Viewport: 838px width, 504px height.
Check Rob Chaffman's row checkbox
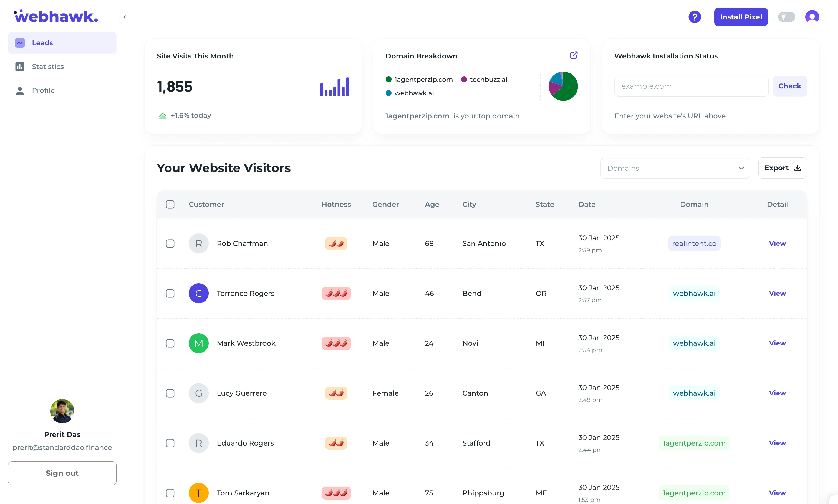click(170, 243)
